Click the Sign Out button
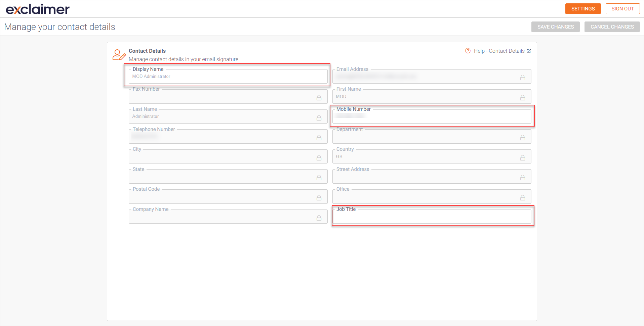The width and height of the screenshot is (644, 326). coord(622,9)
